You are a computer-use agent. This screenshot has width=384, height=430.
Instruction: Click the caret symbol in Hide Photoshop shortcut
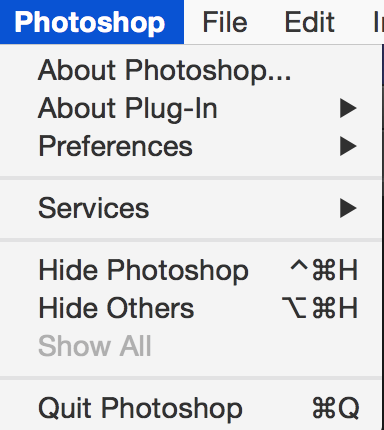(x=299, y=266)
